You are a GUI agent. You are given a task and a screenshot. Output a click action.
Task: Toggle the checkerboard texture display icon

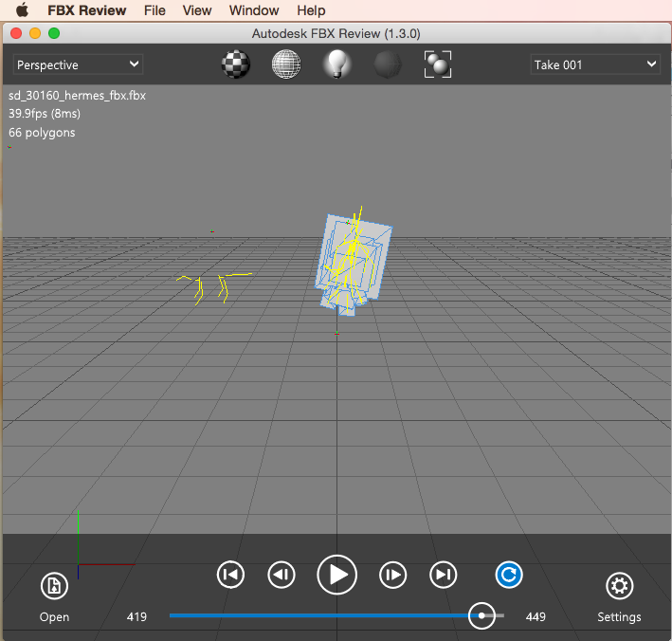click(236, 64)
